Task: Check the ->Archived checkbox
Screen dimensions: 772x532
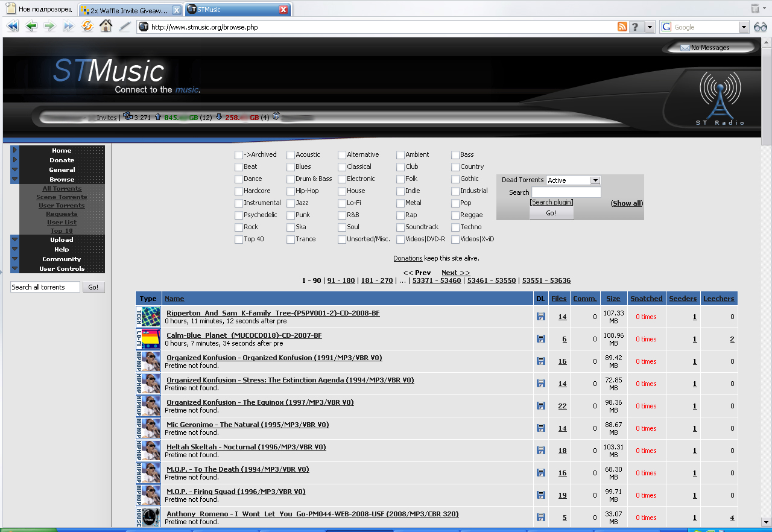Action: (x=239, y=155)
